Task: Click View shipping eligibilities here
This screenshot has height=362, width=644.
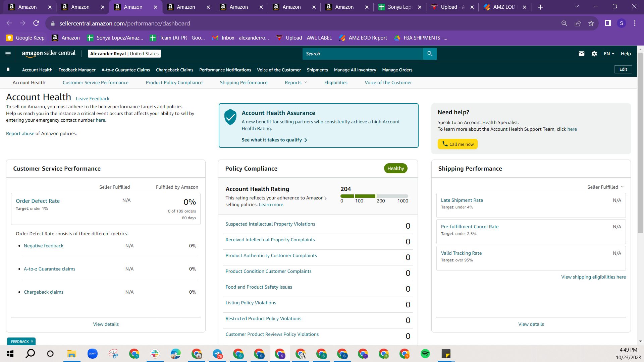Action: pos(593,277)
